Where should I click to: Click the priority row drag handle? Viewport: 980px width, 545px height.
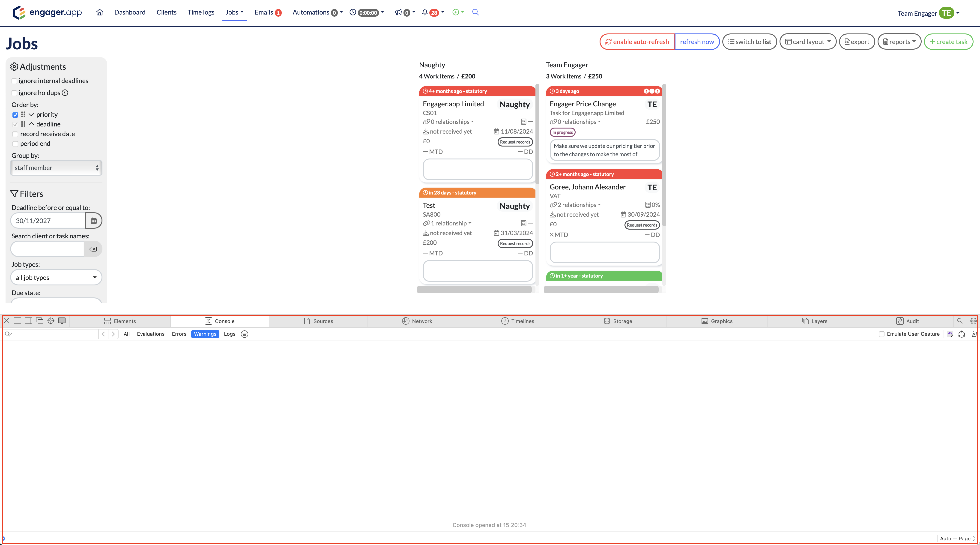coord(23,114)
